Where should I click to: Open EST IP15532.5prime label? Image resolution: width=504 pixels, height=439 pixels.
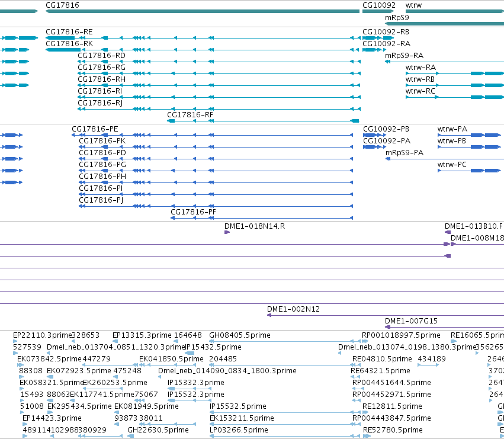coord(238,406)
